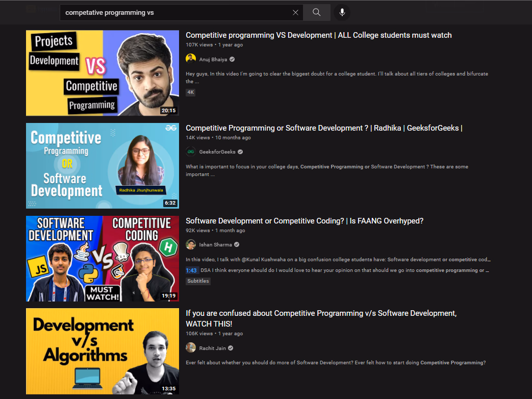Click the verified badge beside GeeksforGeeks
Image resolution: width=532 pixels, height=399 pixels.
point(240,152)
